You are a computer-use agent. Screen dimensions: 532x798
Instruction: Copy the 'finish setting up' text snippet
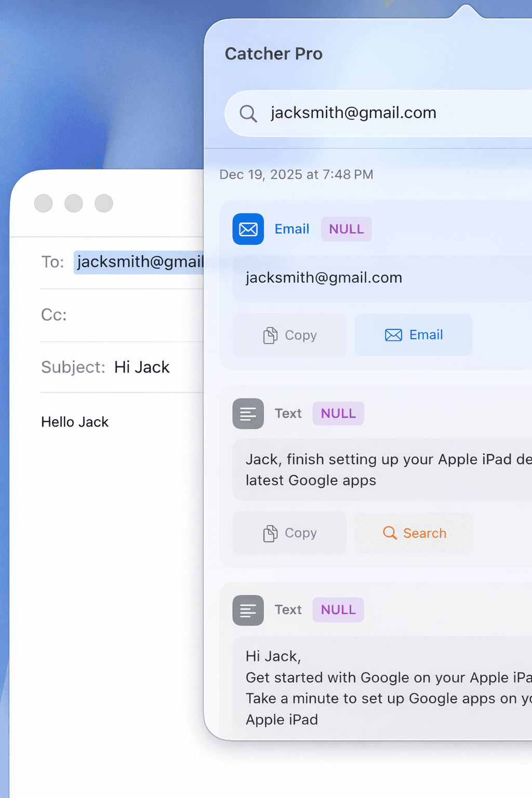[289, 533]
